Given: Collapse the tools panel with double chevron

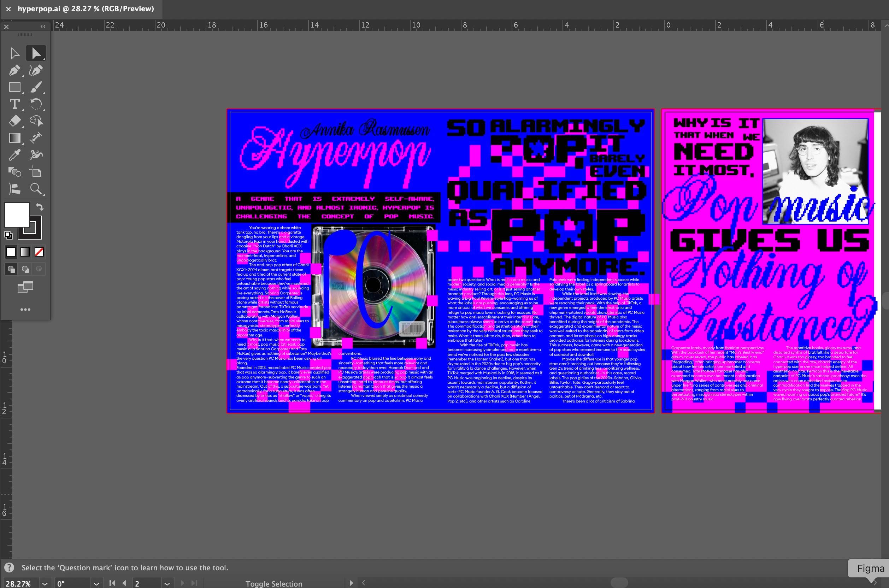Looking at the screenshot, I should tap(43, 27).
